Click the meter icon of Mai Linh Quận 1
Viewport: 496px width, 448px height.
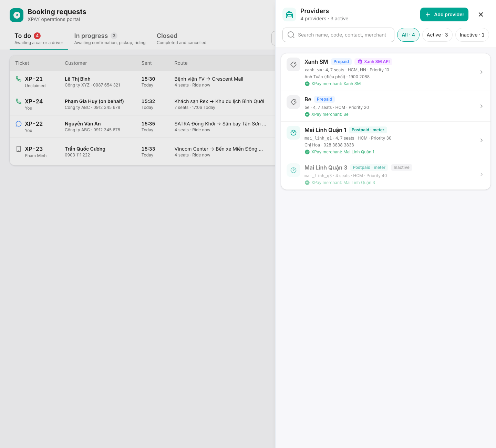tap(293, 133)
